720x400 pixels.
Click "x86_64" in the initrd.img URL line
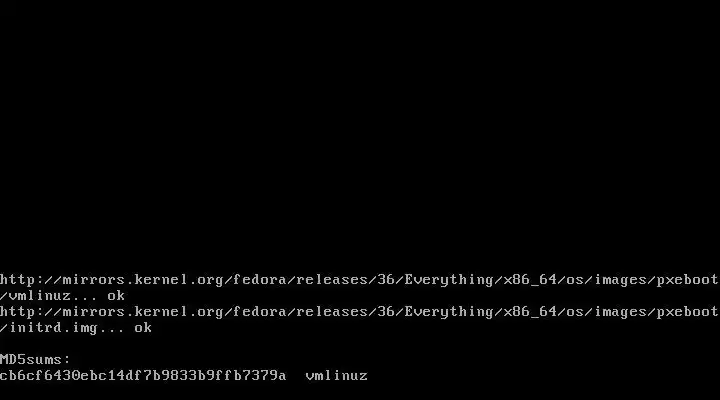click(x=530, y=312)
